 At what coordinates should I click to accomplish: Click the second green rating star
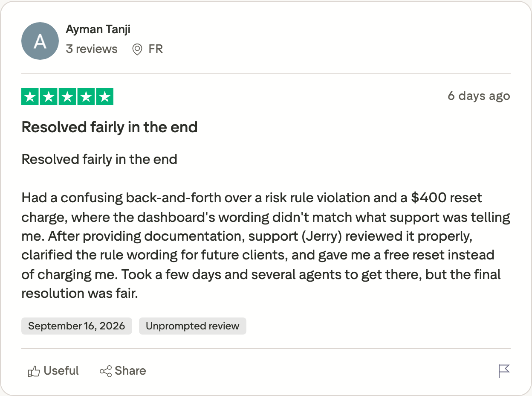pyautogui.click(x=49, y=96)
